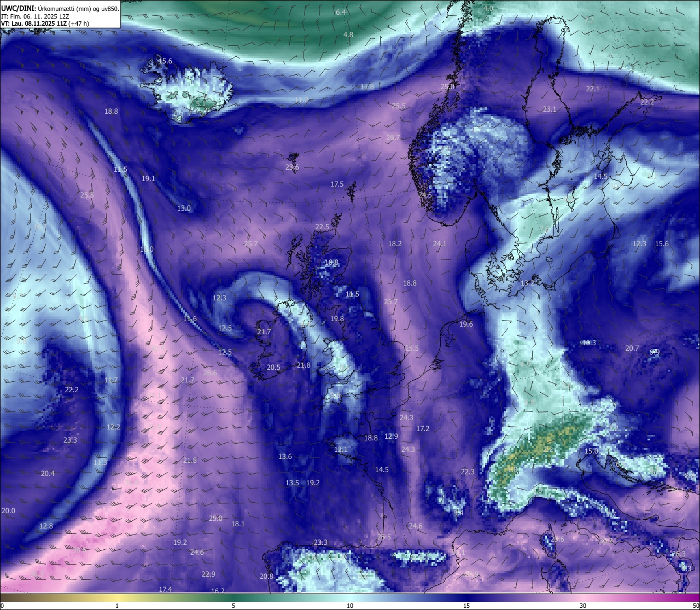Click the 18.2 value over the North Sea
700x610 pixels.
[395, 243]
